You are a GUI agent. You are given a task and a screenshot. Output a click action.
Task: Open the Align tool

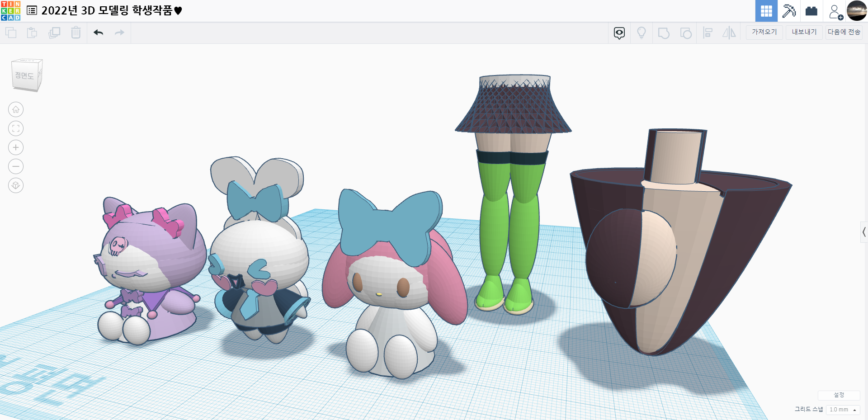[708, 33]
